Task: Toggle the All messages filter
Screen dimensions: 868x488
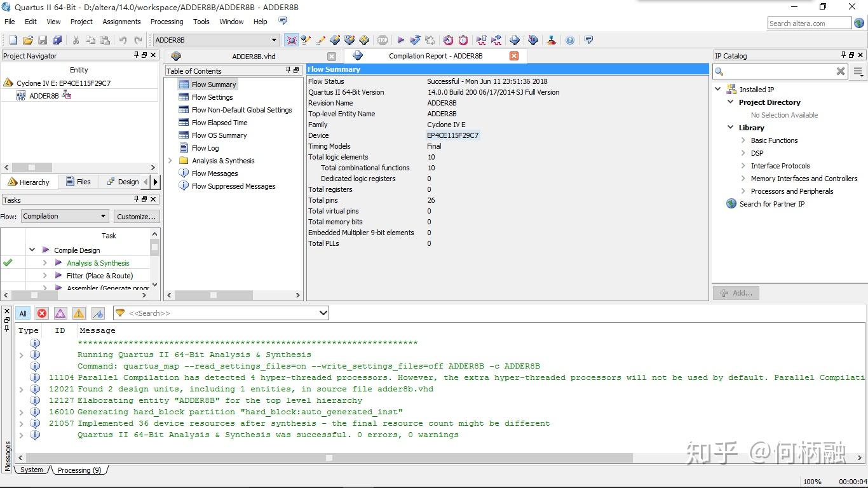Action: [x=23, y=313]
